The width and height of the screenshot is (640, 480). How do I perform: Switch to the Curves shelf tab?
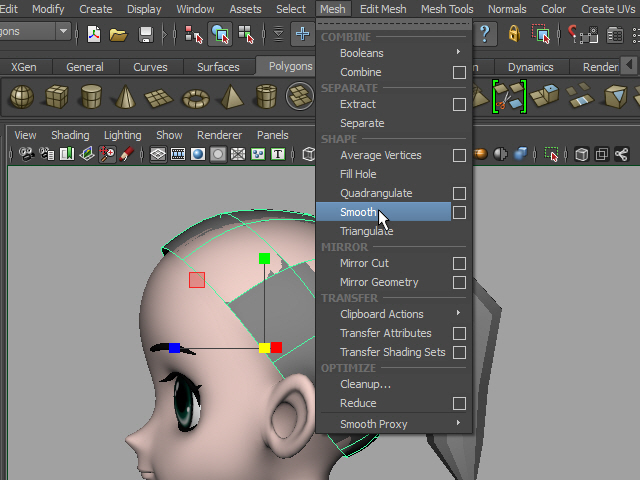click(x=150, y=67)
